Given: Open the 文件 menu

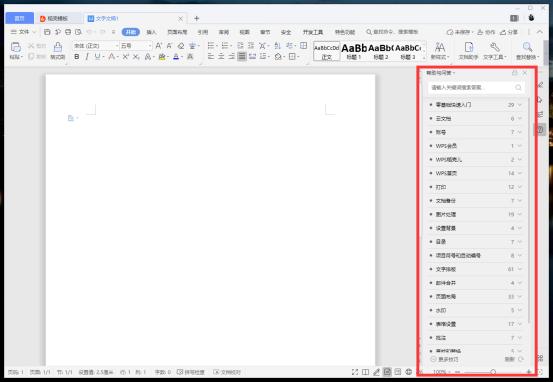Looking at the screenshot, I should [x=23, y=32].
